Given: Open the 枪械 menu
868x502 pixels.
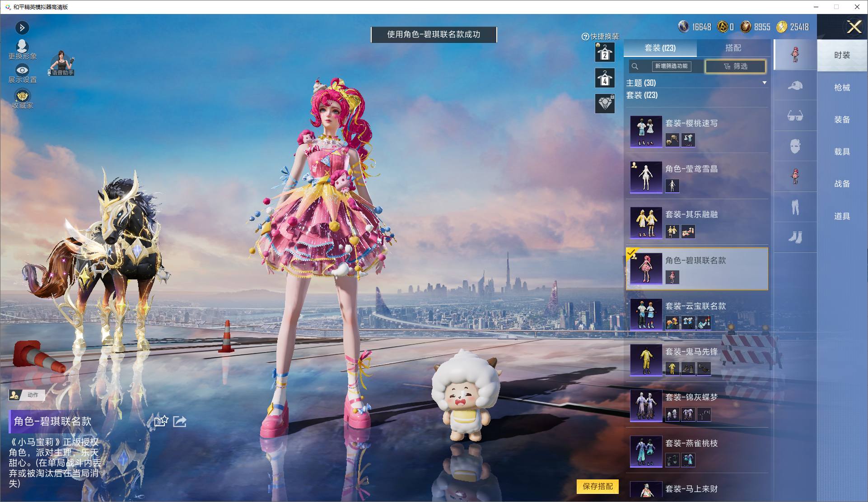Looking at the screenshot, I should click(x=842, y=88).
